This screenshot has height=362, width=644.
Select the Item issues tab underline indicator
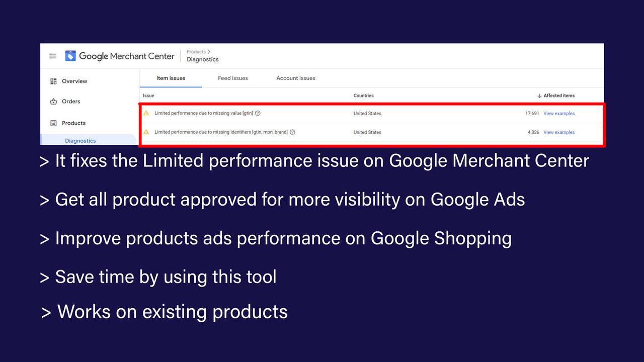(171, 86)
